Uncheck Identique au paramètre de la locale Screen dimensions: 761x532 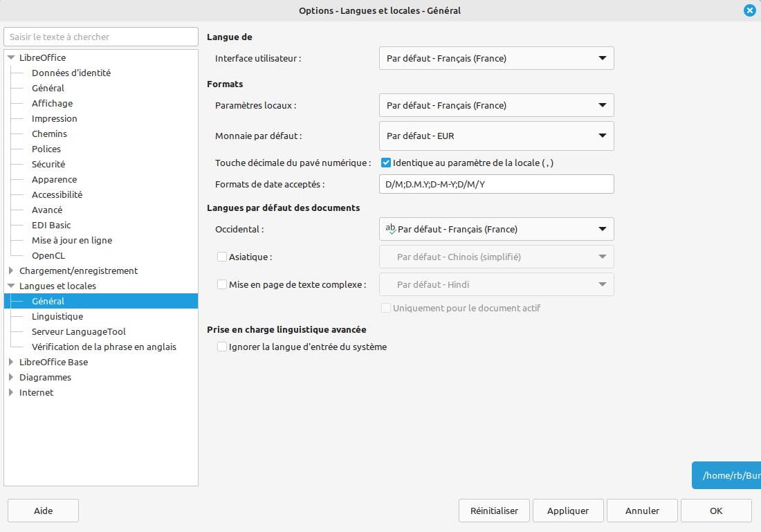pyautogui.click(x=386, y=163)
